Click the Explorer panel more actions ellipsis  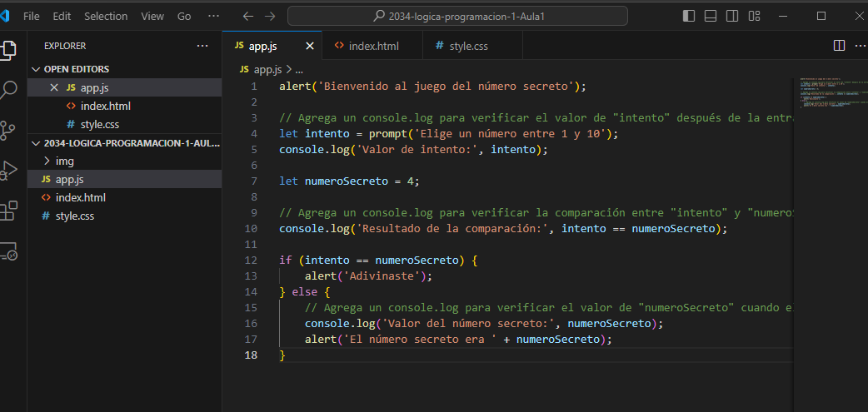(202, 46)
